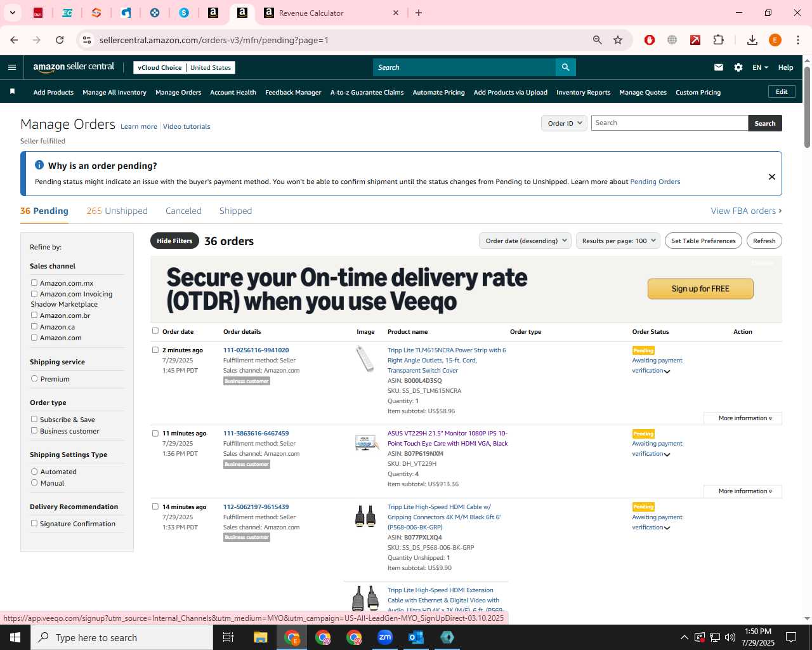Click Set Table Preferences button
The height and width of the screenshot is (650, 812).
pyautogui.click(x=704, y=241)
